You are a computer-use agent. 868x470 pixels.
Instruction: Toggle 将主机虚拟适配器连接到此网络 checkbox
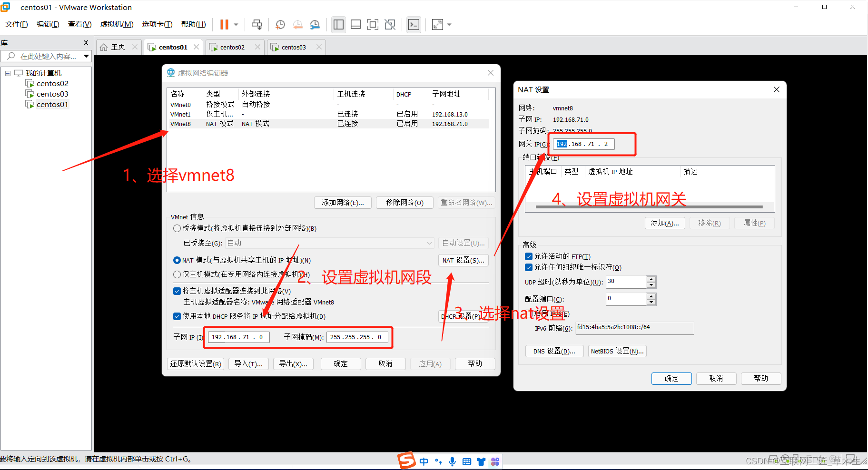[177, 291]
